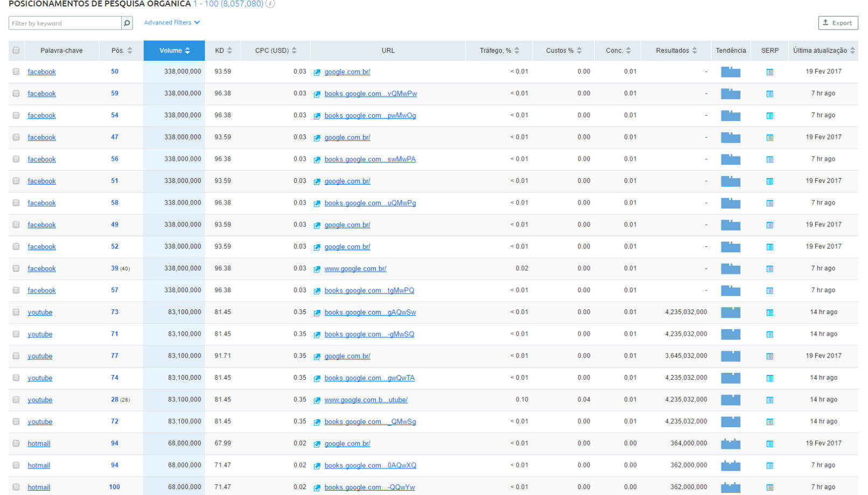Open external link icon for facebook position 57
The width and height of the screenshot is (868, 495).
click(317, 291)
